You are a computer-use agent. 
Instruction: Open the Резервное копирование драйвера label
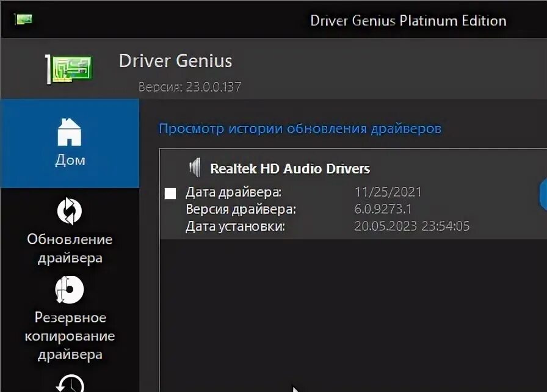(70, 336)
